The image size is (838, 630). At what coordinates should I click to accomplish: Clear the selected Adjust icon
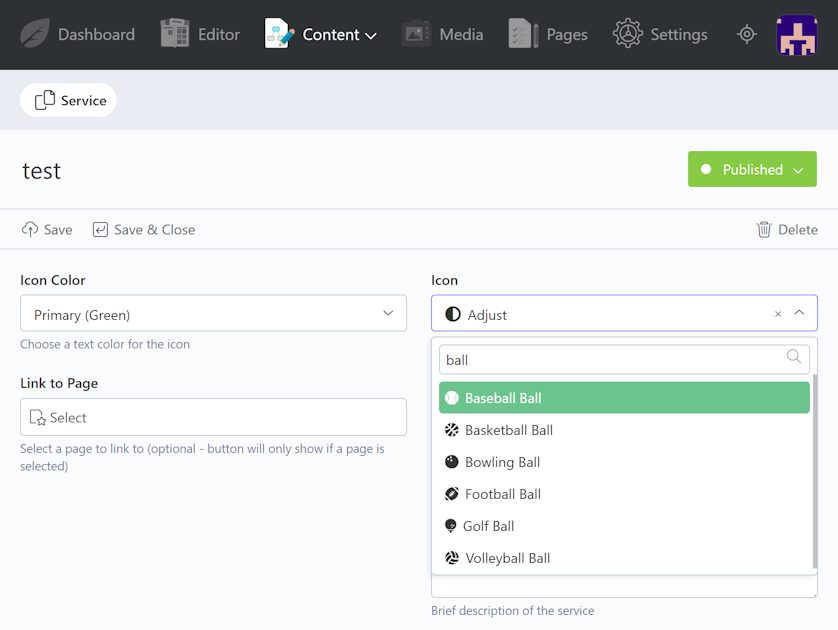(x=778, y=314)
